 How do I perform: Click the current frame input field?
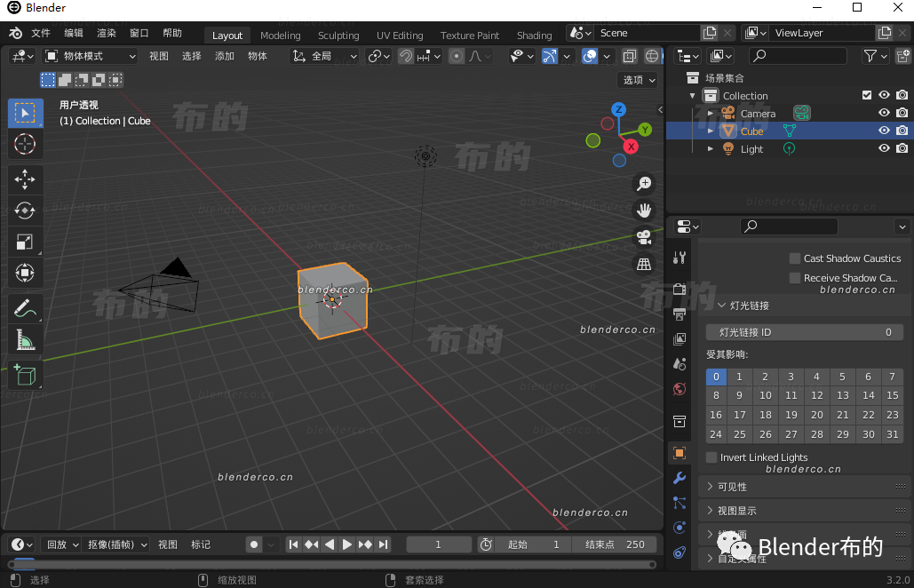439,544
